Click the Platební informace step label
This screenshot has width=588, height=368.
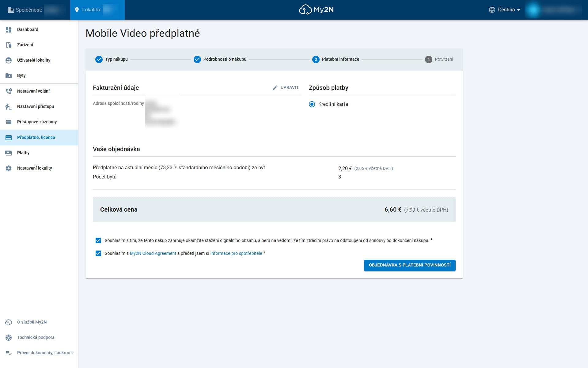[x=340, y=59]
